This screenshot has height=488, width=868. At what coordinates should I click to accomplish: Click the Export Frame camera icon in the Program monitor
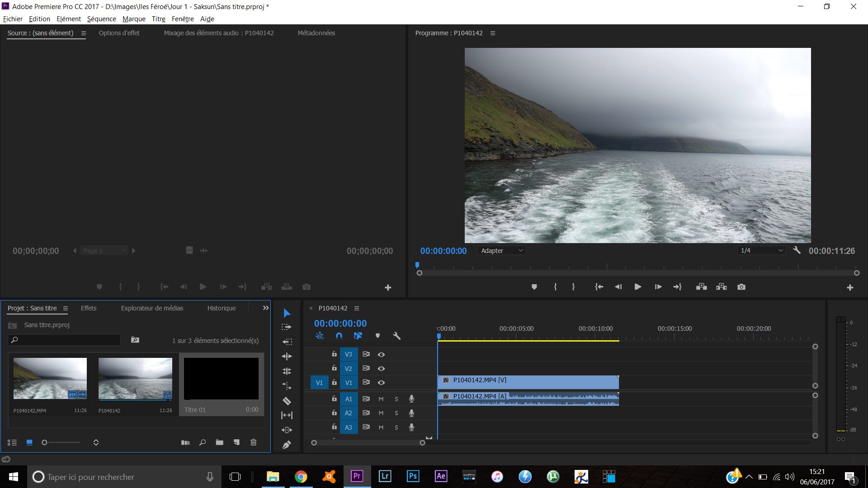pos(741,287)
